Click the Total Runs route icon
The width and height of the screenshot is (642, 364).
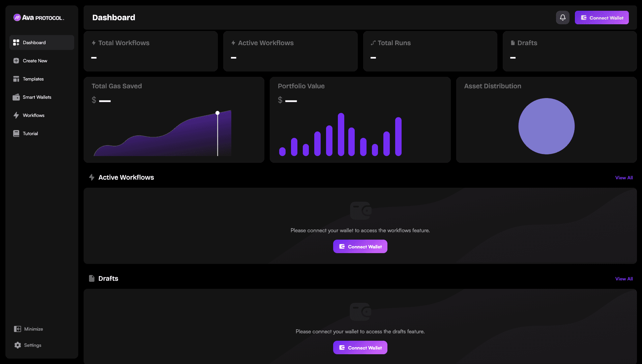click(373, 43)
